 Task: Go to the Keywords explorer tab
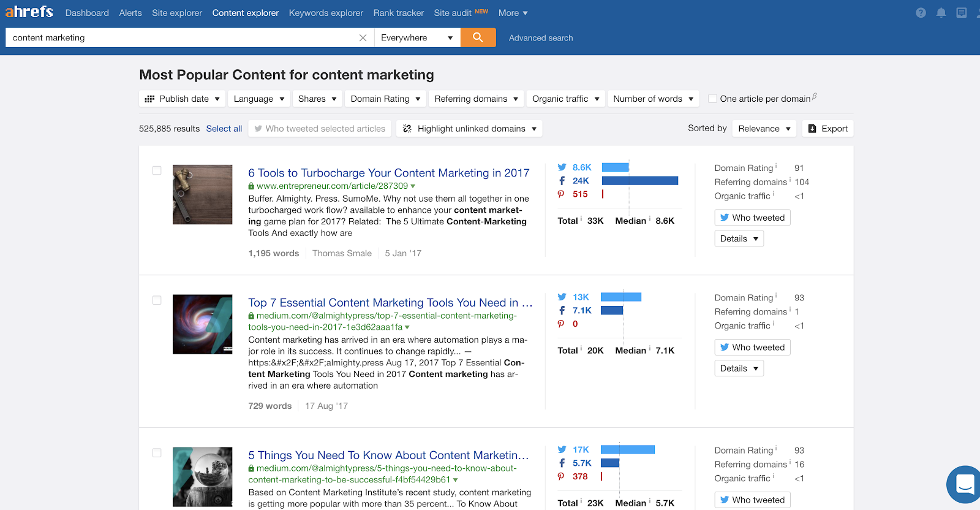(326, 13)
